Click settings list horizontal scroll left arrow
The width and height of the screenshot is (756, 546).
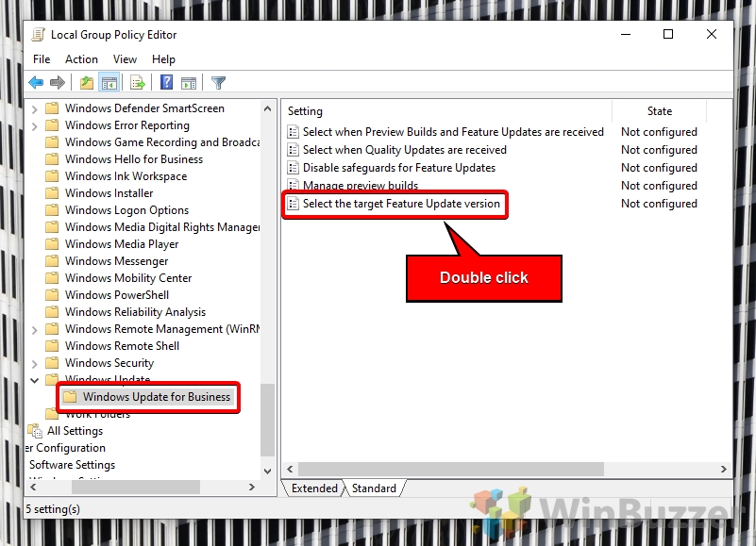tap(290, 469)
